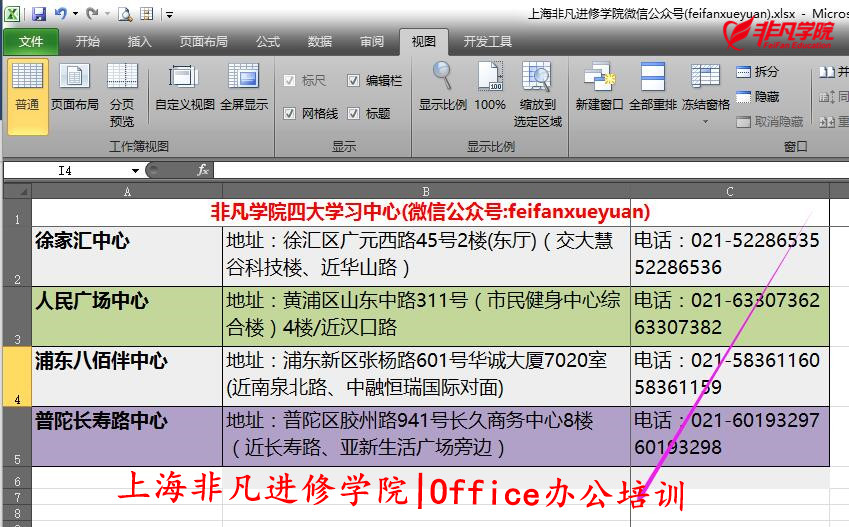Click the Redo icon in quick access toolbar
849x527 pixels.
point(92,14)
